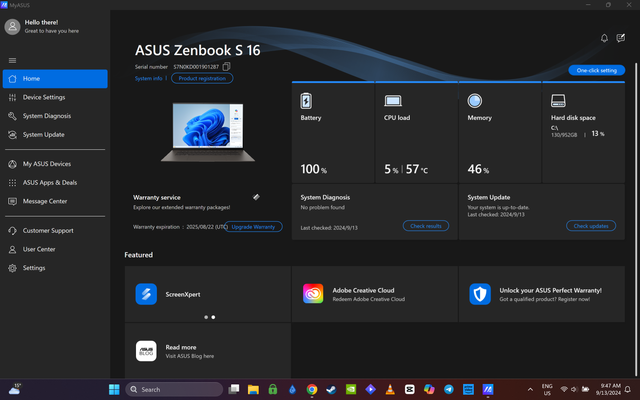Image resolution: width=640 pixels, height=400 pixels.
Task: Open Settings in the sidebar
Action: pos(55,268)
